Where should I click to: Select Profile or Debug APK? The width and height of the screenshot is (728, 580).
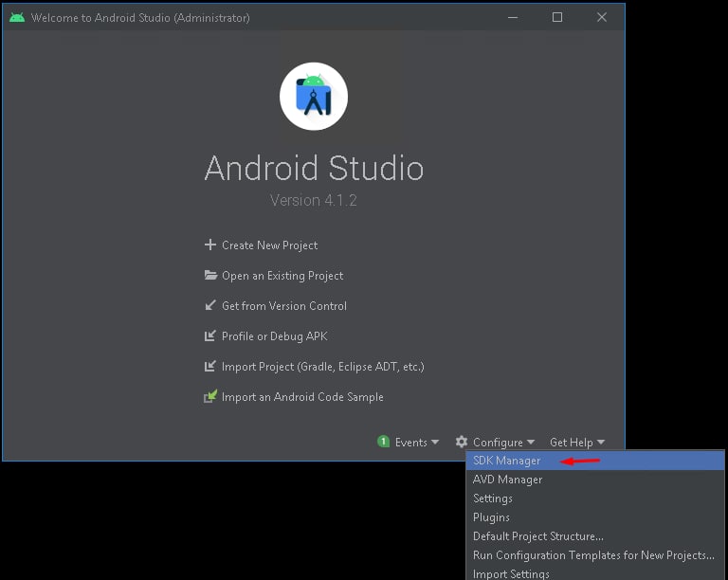(x=274, y=335)
